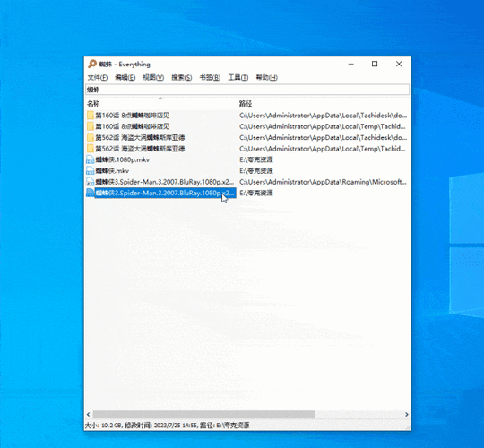Open the 工具(T) menu
484x448 pixels.
(x=238, y=77)
